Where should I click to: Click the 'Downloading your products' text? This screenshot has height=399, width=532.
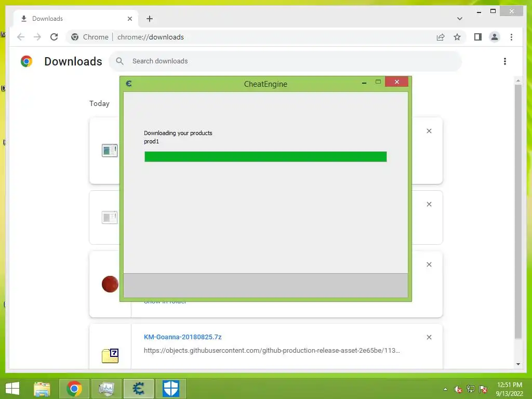[x=178, y=133]
